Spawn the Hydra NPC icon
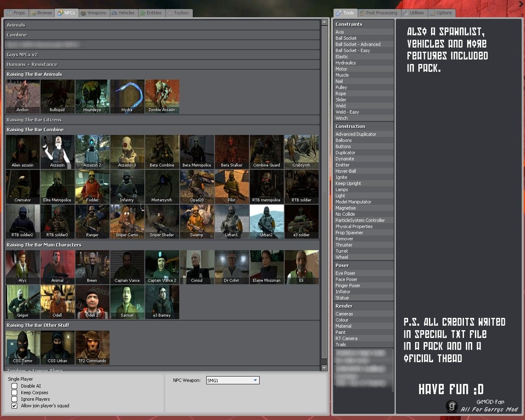525x420 pixels. coord(127,96)
